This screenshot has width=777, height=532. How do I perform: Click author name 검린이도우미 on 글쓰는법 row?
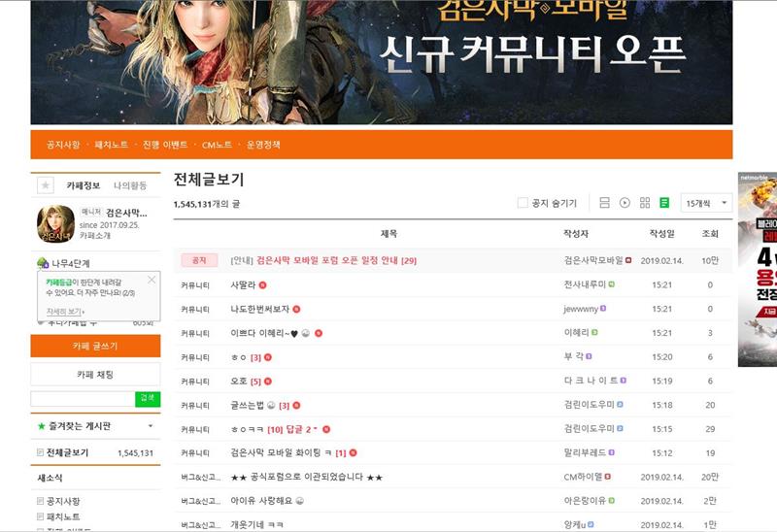589,405
